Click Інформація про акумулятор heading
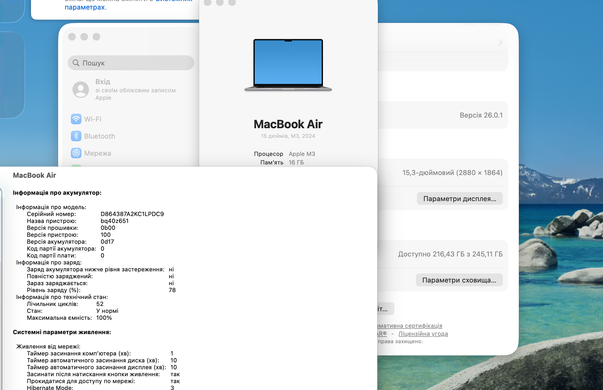This screenshot has height=390, width=603. [57, 193]
